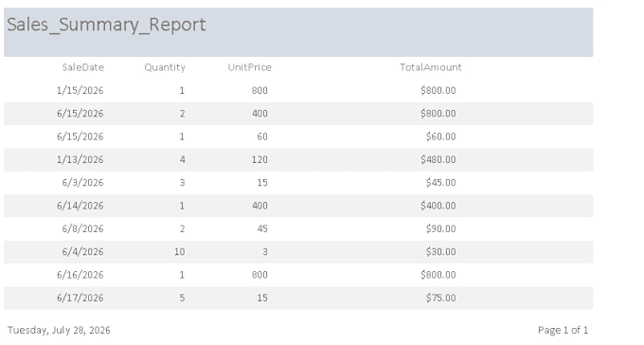Click the Tuesday, July 28, 2026 footer date
The height and width of the screenshot is (345, 644).
tap(59, 330)
